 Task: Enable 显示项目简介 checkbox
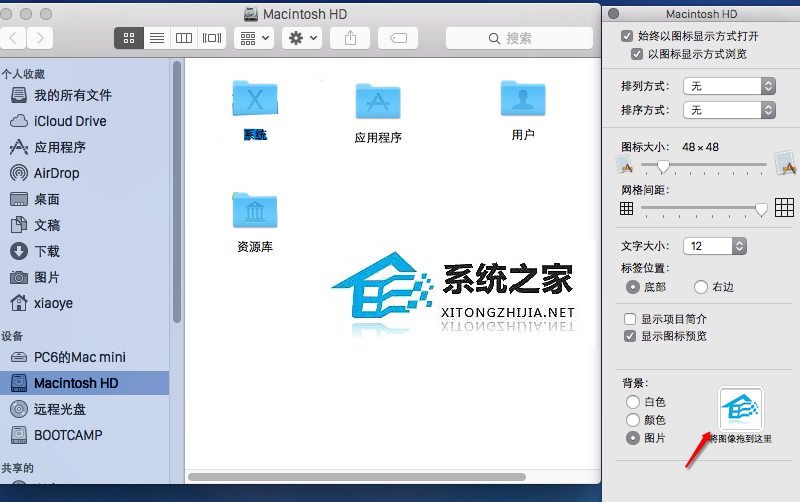pyautogui.click(x=630, y=319)
